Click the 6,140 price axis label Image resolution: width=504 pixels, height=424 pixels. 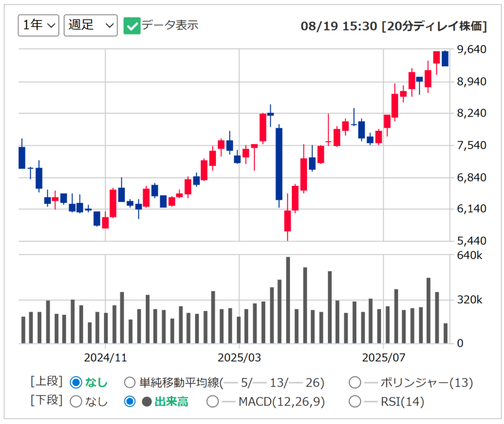[472, 209]
